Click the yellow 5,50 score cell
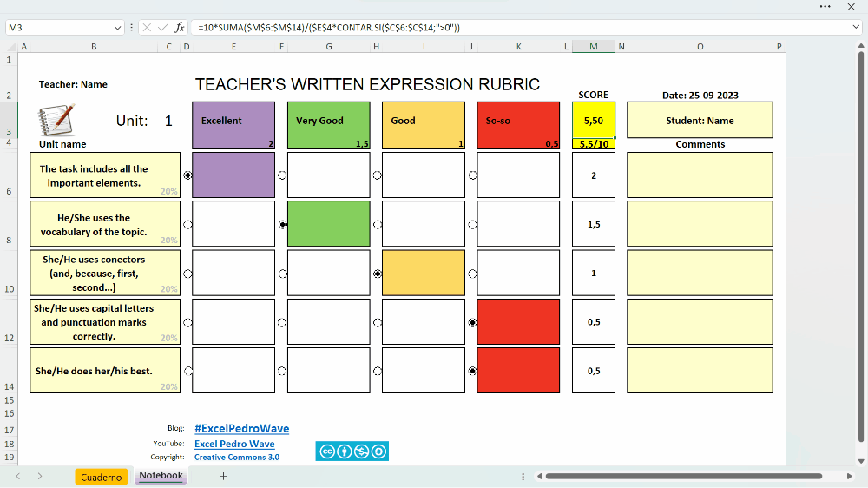 (594, 120)
